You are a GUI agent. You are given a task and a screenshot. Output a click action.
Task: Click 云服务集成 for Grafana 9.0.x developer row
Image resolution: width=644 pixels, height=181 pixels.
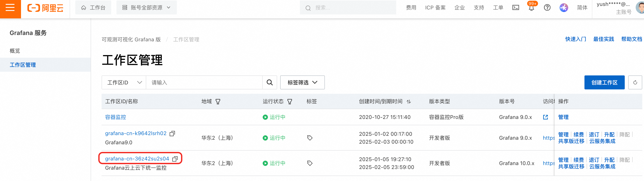point(602,141)
